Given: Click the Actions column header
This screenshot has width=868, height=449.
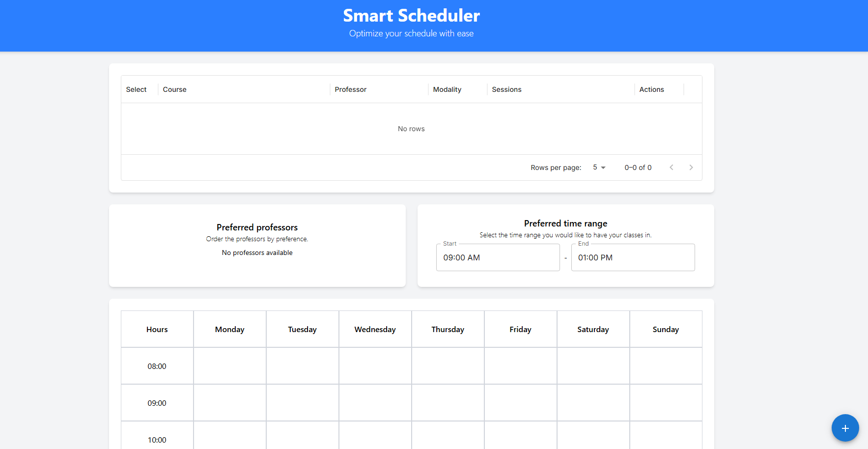Looking at the screenshot, I should [x=651, y=89].
